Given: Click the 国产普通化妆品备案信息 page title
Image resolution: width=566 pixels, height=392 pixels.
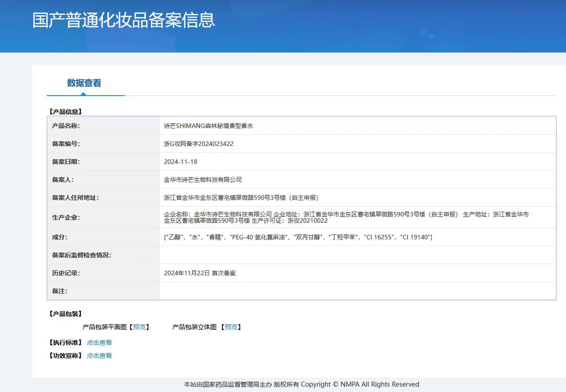Looking at the screenshot, I should (124, 20).
